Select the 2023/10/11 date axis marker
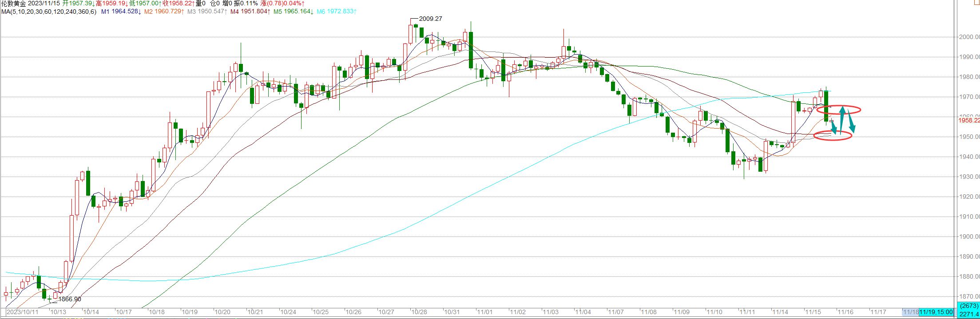The image size is (980, 319). coord(23,312)
